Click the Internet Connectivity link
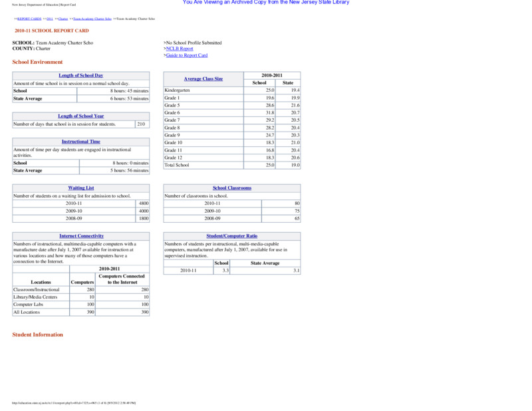The width and height of the screenshot is (532, 411). coord(81,236)
